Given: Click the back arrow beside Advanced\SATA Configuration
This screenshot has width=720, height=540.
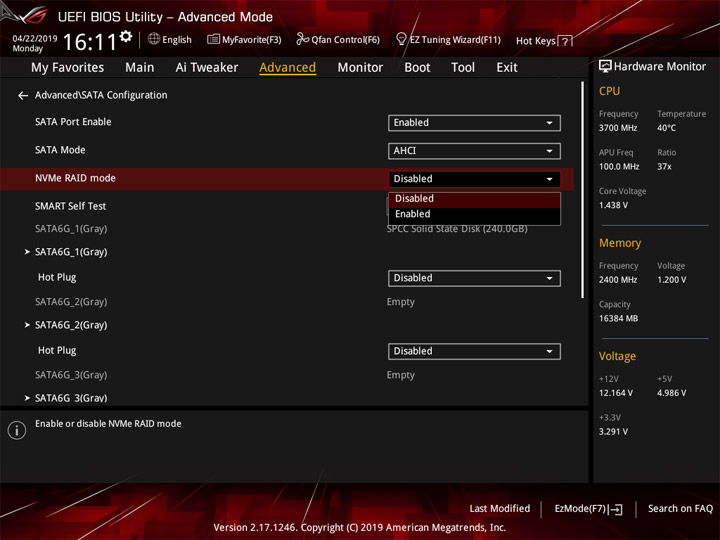Looking at the screenshot, I should click(x=22, y=96).
